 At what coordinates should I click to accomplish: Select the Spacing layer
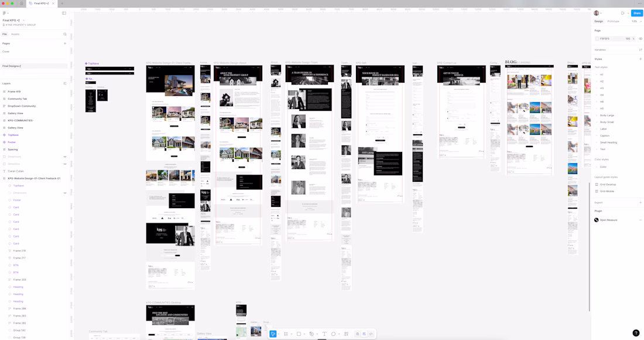tap(13, 149)
